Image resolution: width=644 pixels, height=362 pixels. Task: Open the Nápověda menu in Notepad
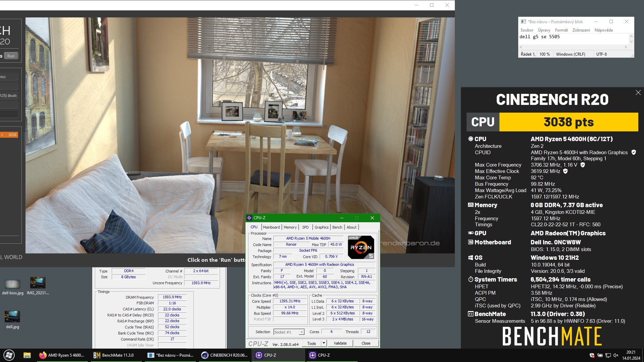click(x=603, y=30)
